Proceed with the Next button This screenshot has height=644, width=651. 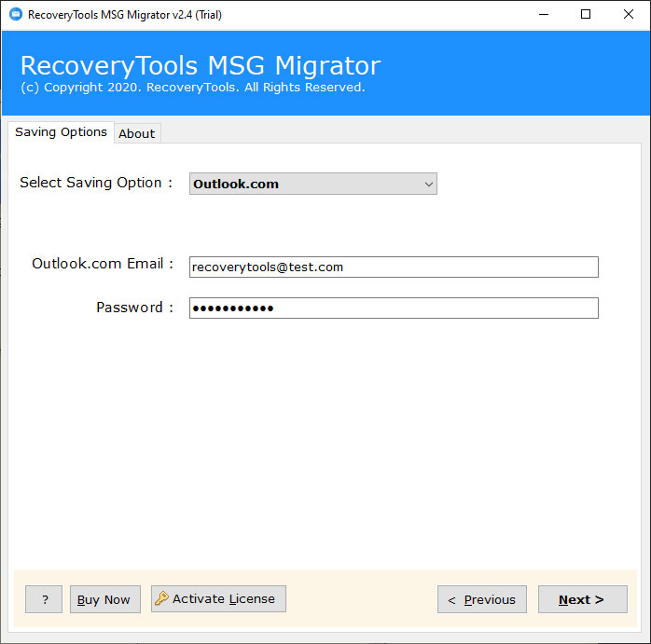(583, 599)
